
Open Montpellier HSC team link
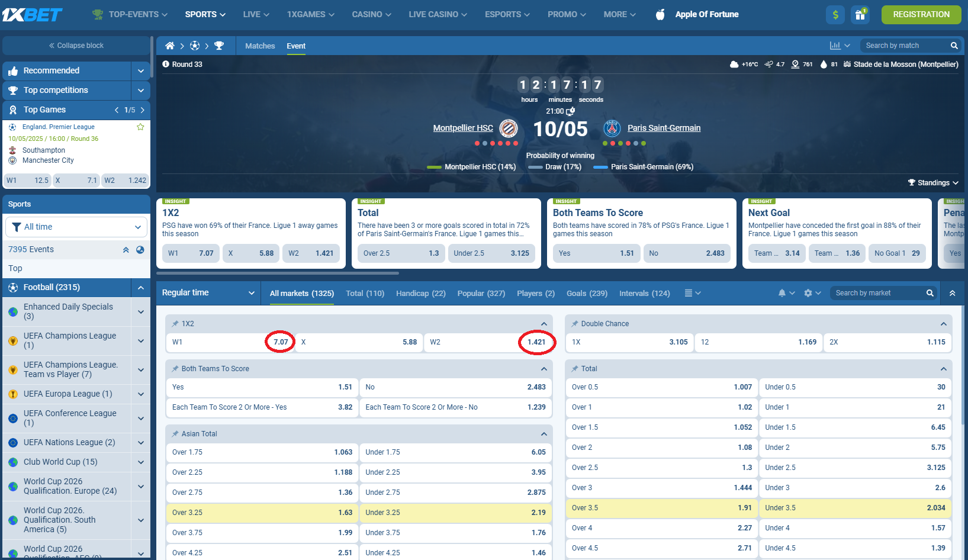[463, 128]
